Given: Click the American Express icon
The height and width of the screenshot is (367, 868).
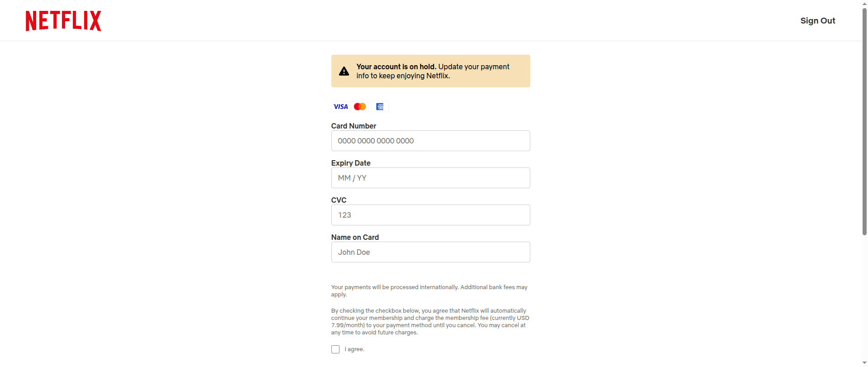Looking at the screenshot, I should (x=380, y=107).
